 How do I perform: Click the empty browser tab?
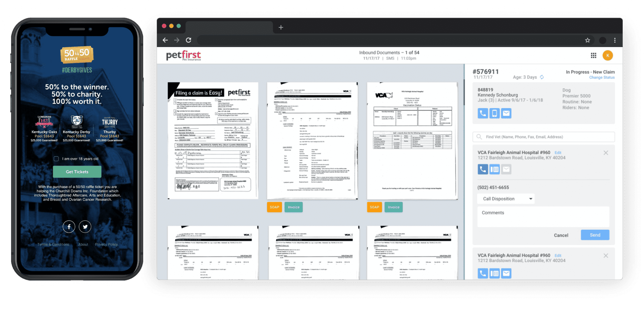click(x=229, y=28)
